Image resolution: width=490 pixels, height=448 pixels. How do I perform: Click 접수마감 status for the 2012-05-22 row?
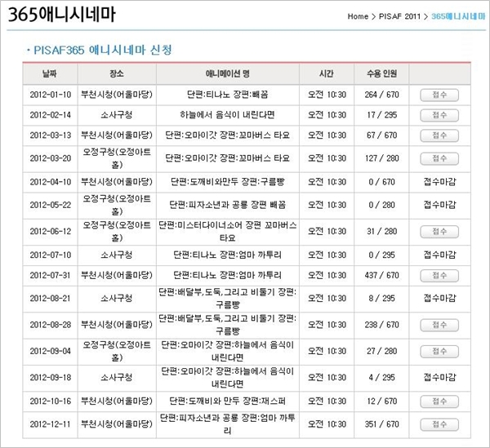(439, 205)
